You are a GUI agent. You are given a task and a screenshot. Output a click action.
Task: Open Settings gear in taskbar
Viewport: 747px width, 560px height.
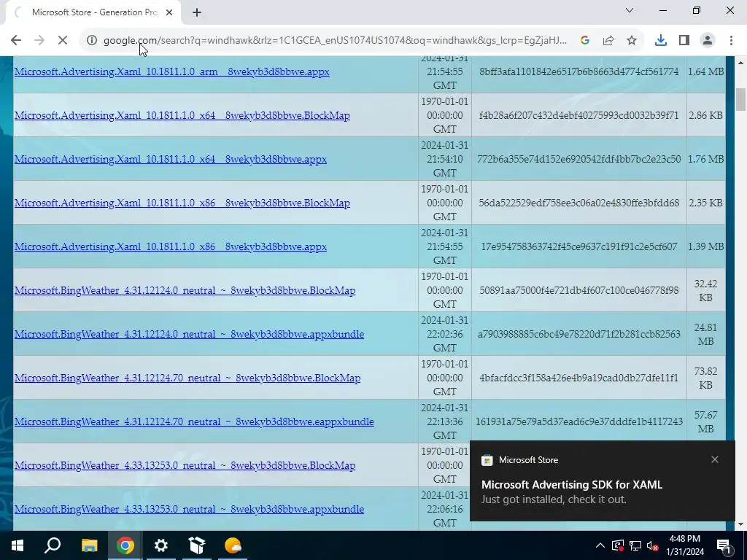[161, 545]
